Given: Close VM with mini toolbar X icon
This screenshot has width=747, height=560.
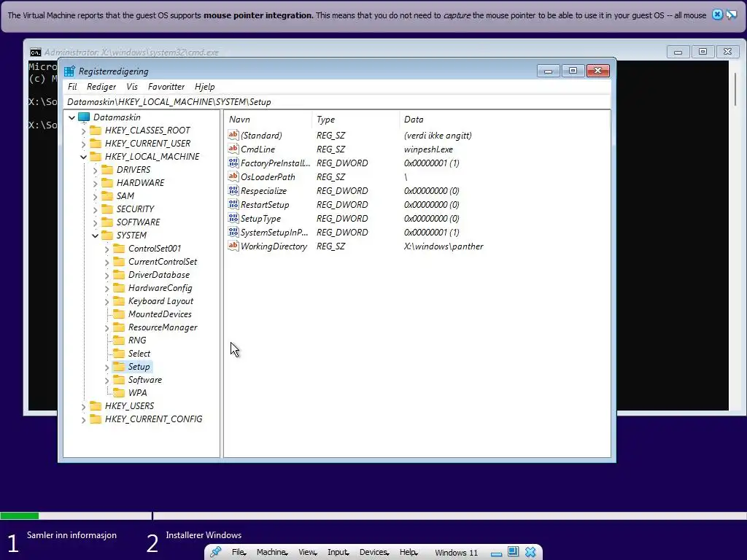Looking at the screenshot, I should coord(530,552).
